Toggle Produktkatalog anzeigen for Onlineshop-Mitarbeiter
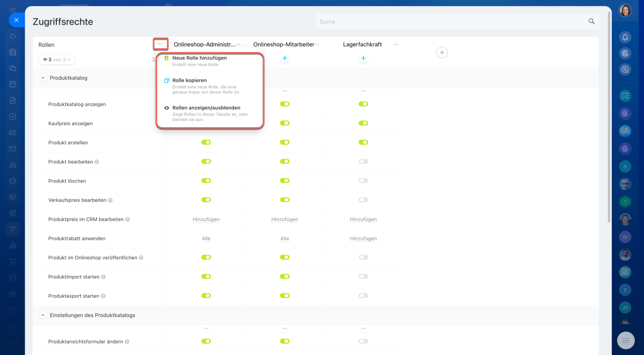 [285, 104]
